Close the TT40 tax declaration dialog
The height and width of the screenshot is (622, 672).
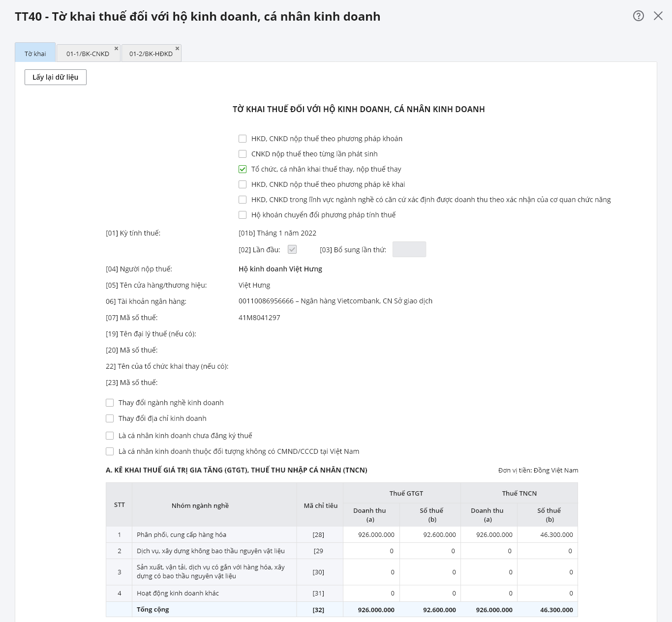click(658, 16)
